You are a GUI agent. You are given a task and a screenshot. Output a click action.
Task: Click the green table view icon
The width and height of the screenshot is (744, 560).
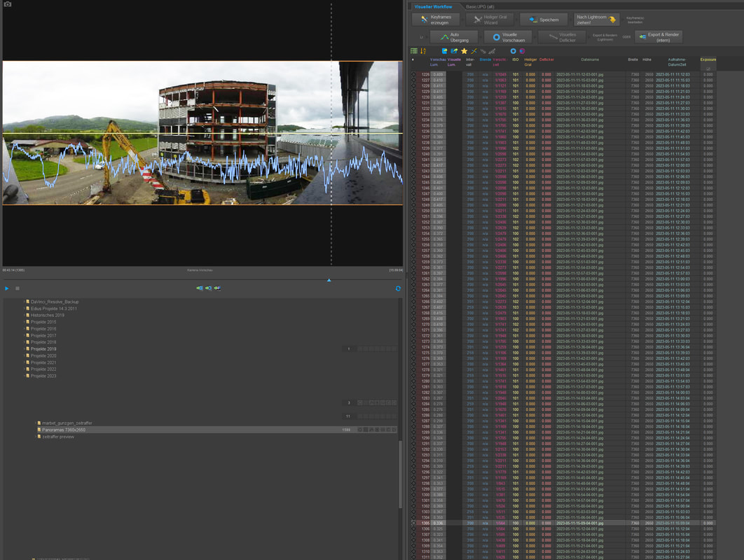[414, 51]
